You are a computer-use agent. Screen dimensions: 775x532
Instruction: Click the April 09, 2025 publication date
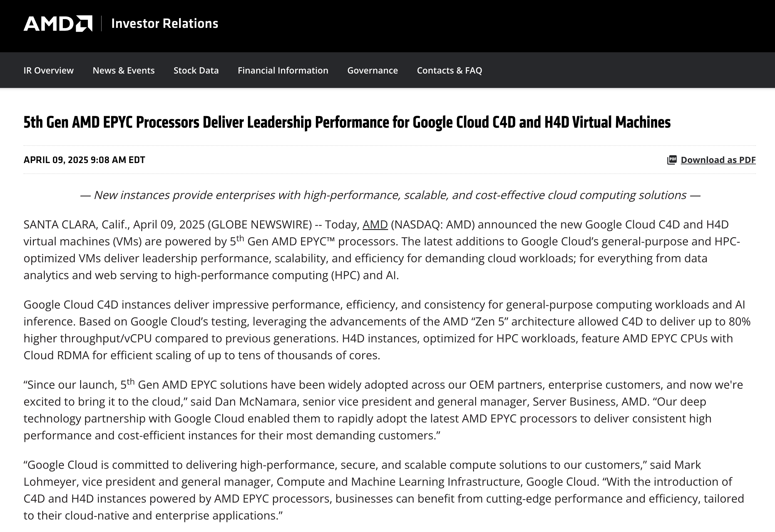(x=84, y=160)
